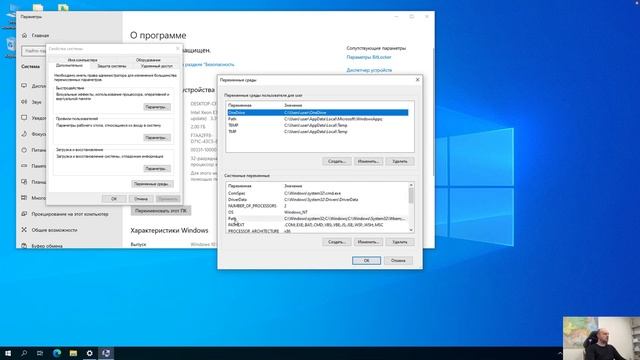Click the Планшет tablet icon in sidebar

click(24, 182)
